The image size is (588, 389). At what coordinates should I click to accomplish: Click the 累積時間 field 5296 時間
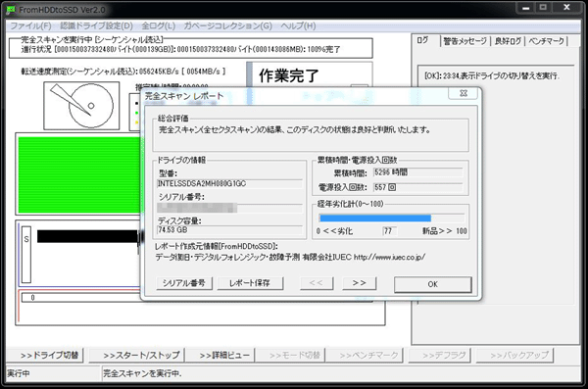(x=417, y=172)
